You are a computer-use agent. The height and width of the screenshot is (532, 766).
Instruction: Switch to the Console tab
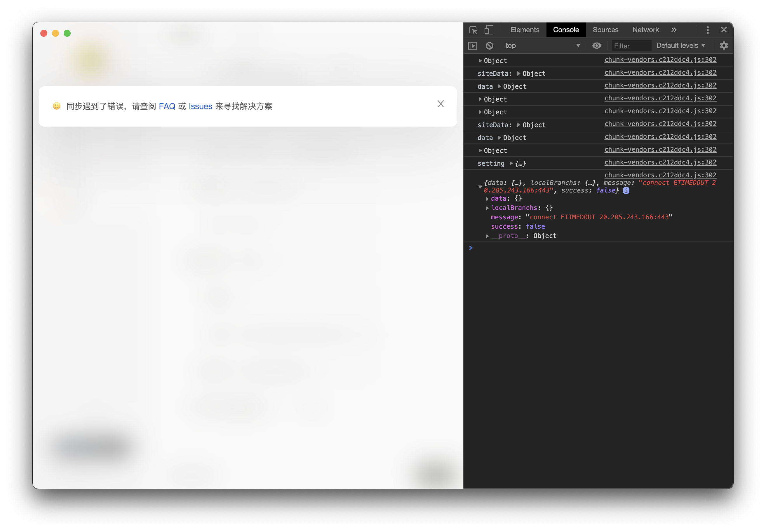(566, 30)
